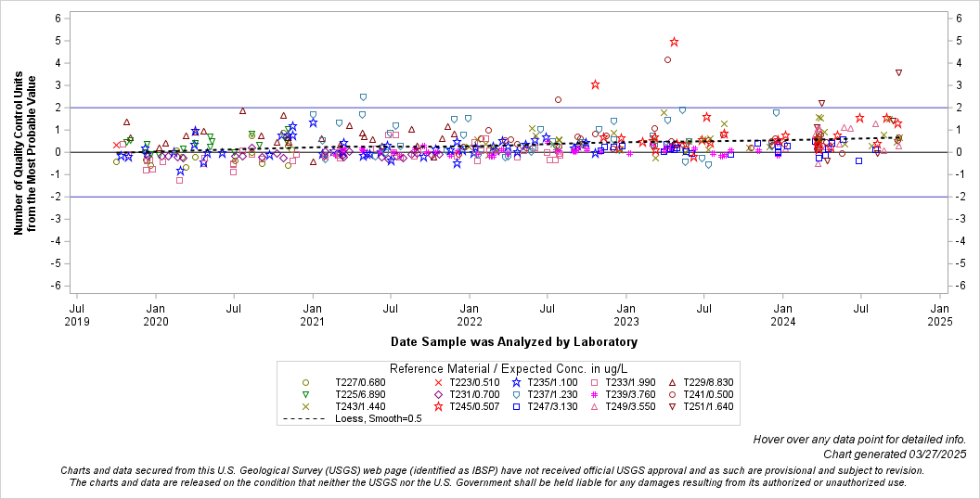Click the T231/0.700 purple diamond legend marker
This screenshot has height=499, width=980.
[438, 395]
